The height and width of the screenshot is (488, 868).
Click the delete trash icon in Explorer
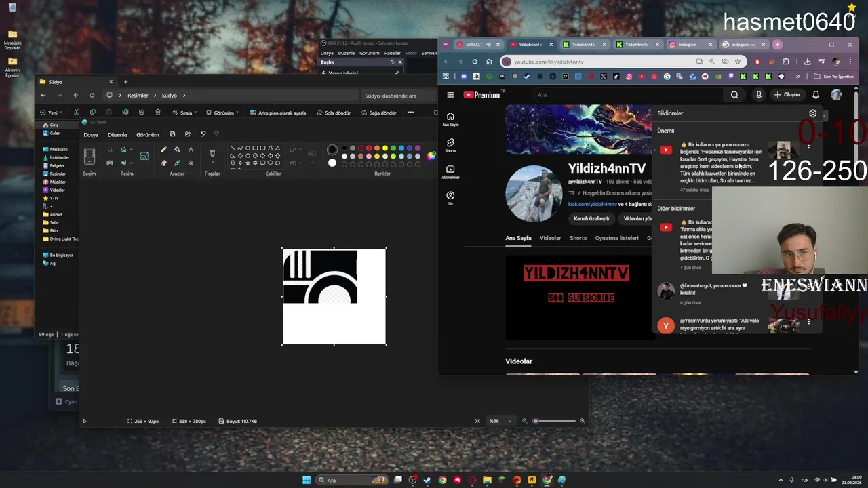coord(158,113)
